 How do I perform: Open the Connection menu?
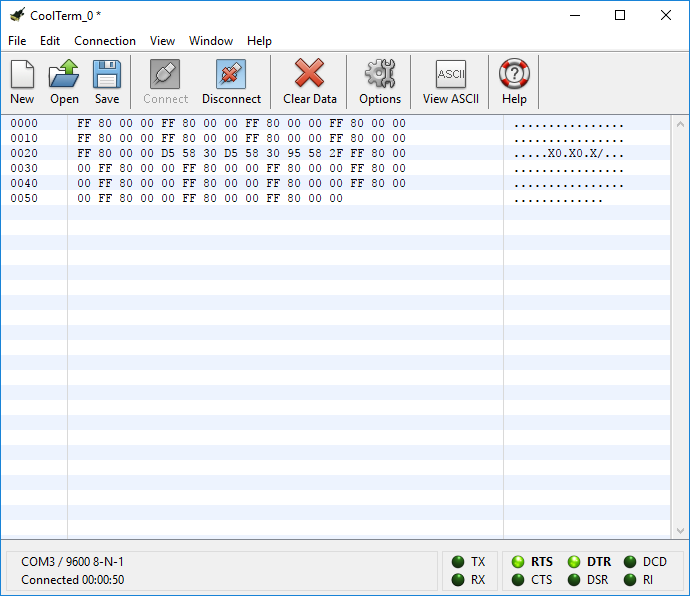[x=105, y=41]
